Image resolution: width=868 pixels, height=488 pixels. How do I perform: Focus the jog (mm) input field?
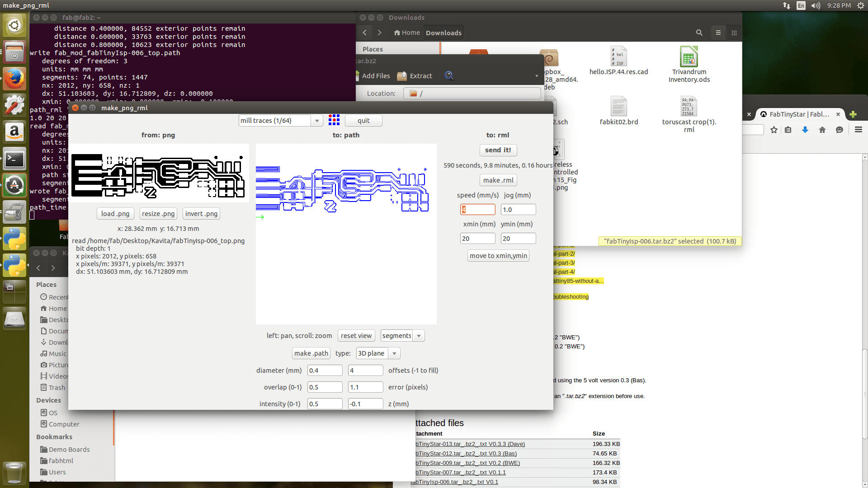point(518,210)
